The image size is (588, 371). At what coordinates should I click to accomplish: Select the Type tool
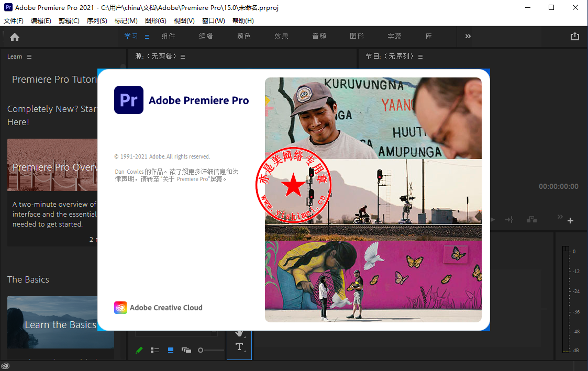click(x=239, y=346)
